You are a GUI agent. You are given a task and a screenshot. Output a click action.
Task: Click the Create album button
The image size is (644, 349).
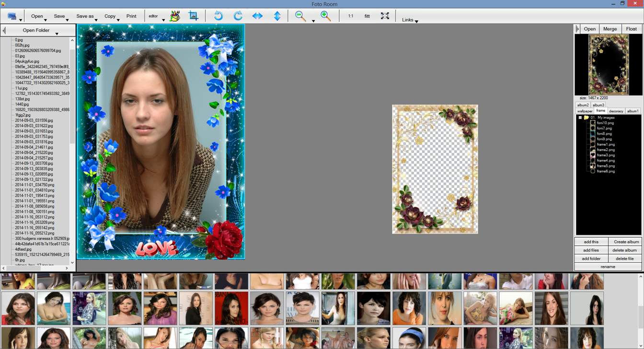tap(626, 242)
